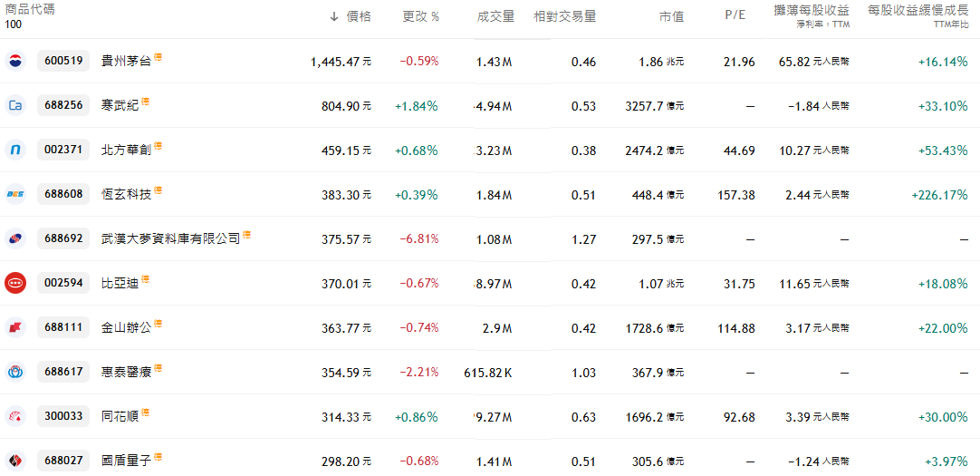The image size is (980, 476).
Task: Click the market cap 3257.7 億元
Action: tap(654, 106)
